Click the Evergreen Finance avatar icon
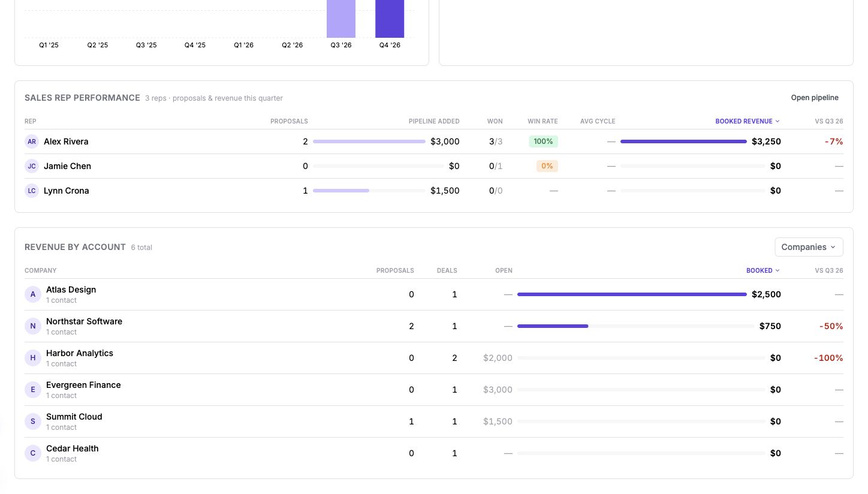Image resolution: width=868 pixels, height=494 pixels. coord(33,390)
